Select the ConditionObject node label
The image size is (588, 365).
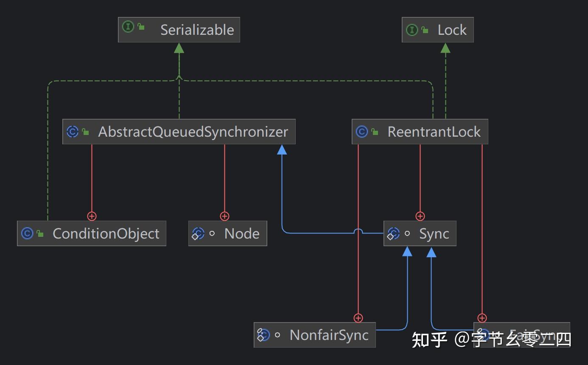106,233
